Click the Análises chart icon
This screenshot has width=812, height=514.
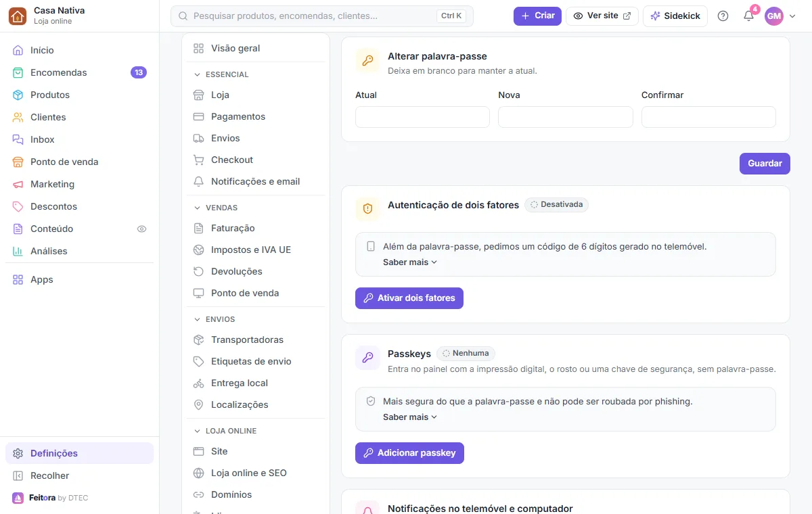[18, 251]
